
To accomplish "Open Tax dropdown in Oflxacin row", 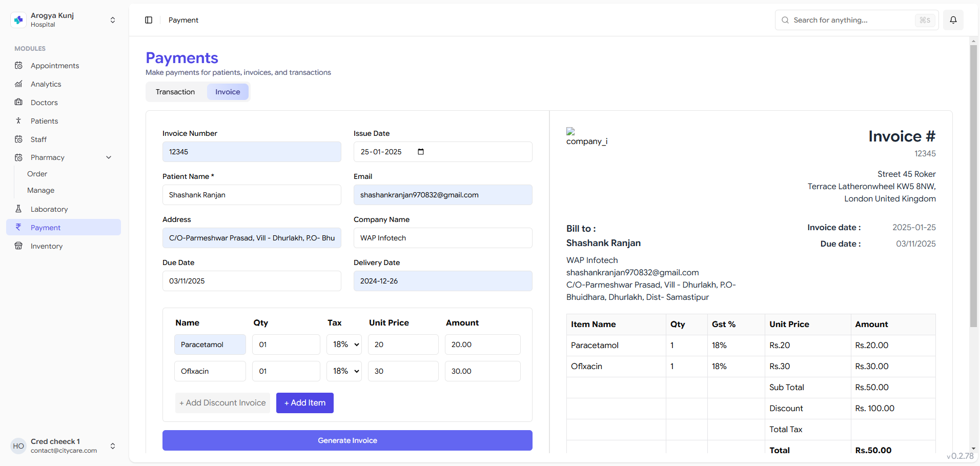I will coord(344,371).
